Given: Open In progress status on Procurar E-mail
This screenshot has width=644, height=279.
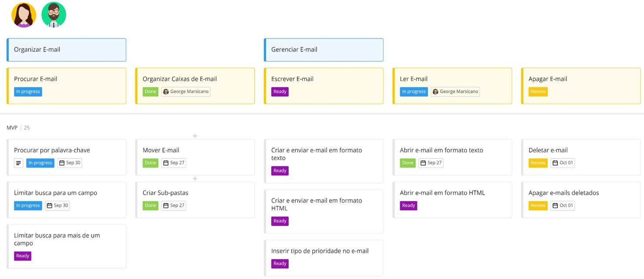Looking at the screenshot, I should [28, 92].
